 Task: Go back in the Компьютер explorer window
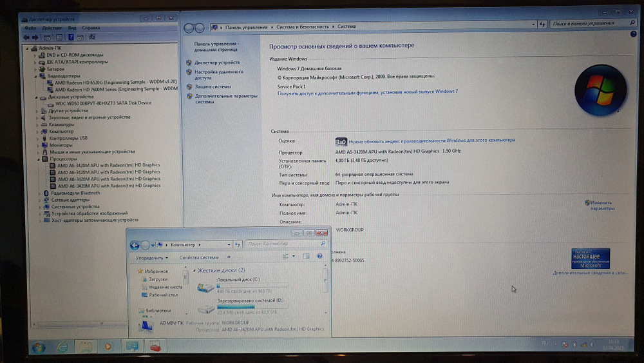[135, 246]
